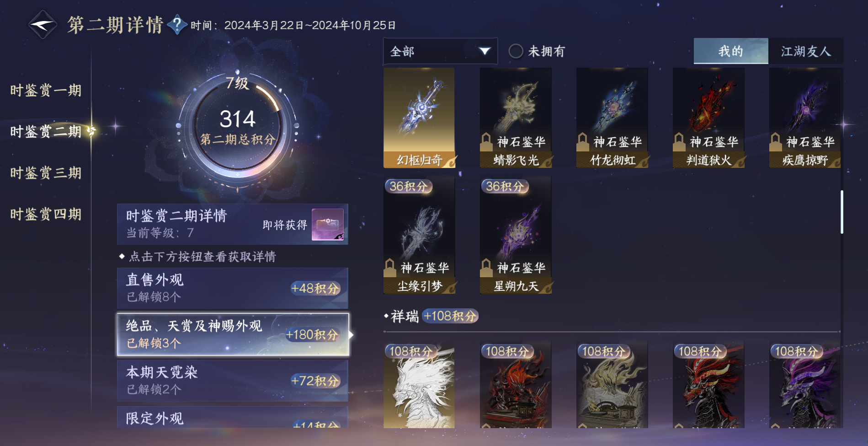
Task: Expand the 直售外观 points row
Action: 233,288
